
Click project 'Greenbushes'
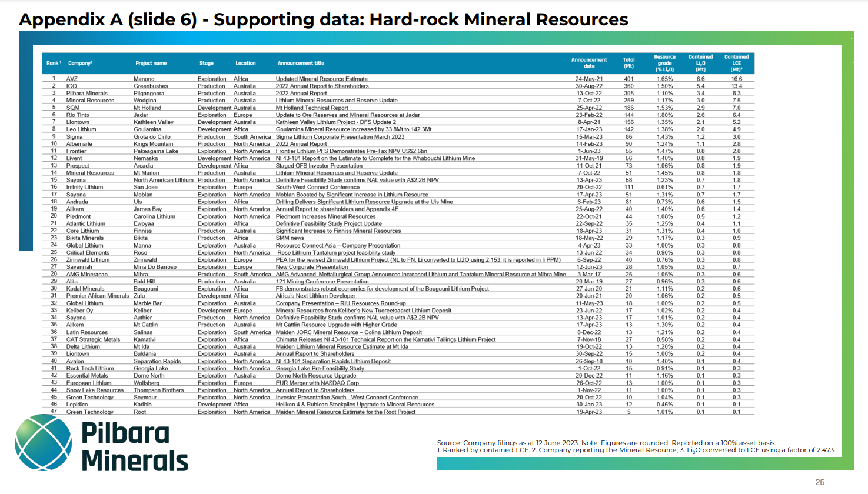pyautogui.click(x=151, y=86)
